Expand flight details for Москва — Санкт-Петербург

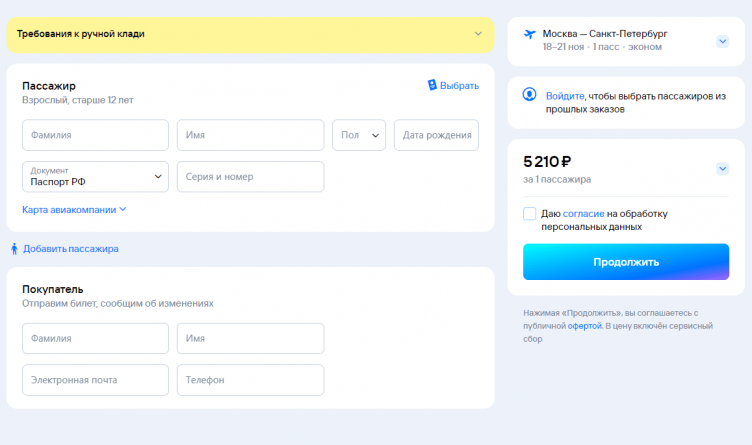(723, 41)
